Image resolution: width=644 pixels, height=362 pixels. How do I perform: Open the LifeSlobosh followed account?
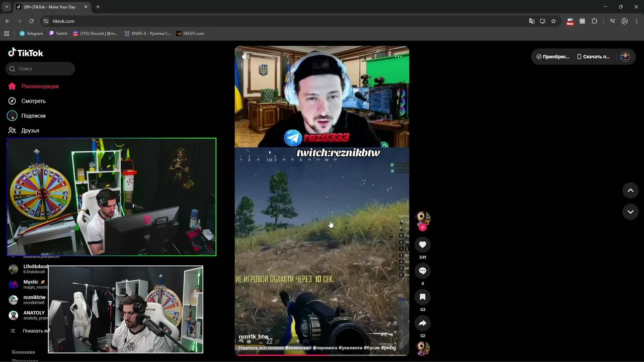pyautogui.click(x=28, y=269)
